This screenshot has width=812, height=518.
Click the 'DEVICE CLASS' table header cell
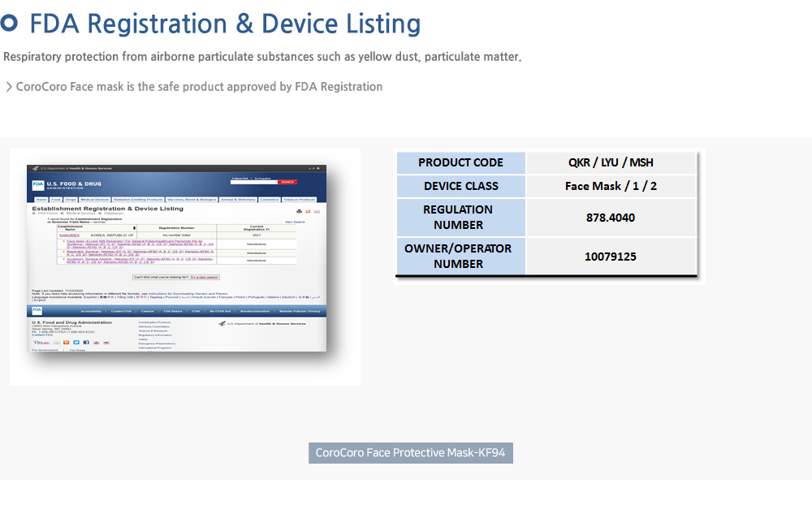[461, 186]
